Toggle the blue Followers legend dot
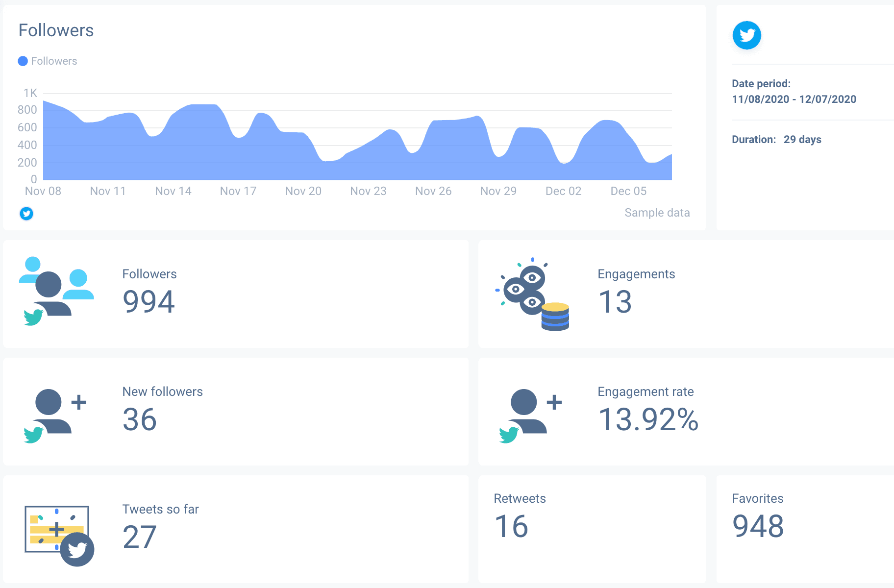 click(x=23, y=61)
